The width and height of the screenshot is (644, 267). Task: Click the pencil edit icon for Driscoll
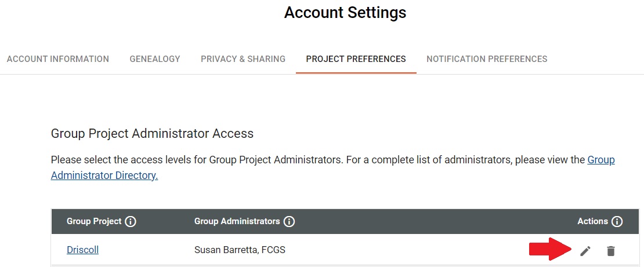pyautogui.click(x=585, y=251)
